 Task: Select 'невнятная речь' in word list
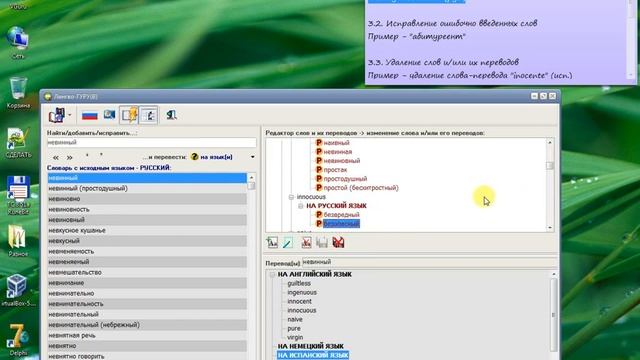click(147, 336)
